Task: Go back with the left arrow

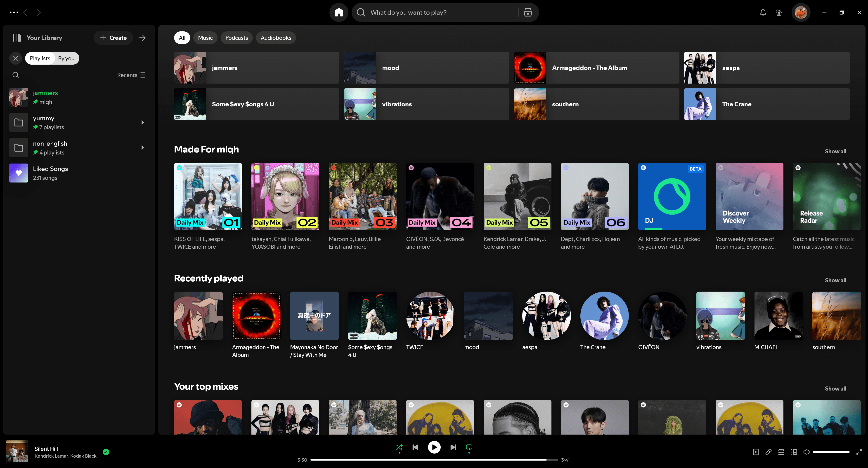Action: [x=25, y=12]
